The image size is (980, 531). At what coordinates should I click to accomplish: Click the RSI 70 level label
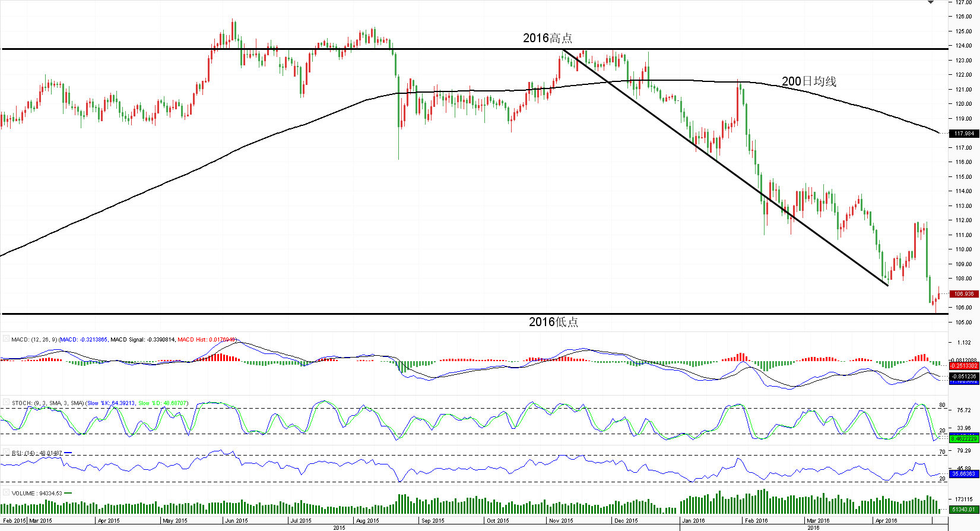pos(942,452)
